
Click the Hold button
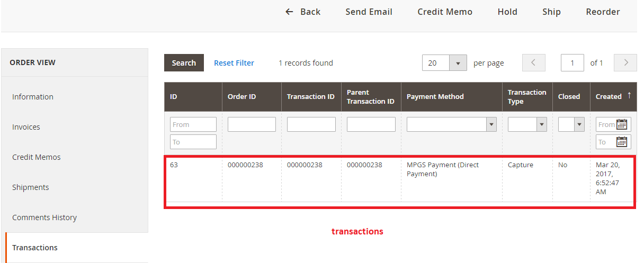click(x=507, y=12)
